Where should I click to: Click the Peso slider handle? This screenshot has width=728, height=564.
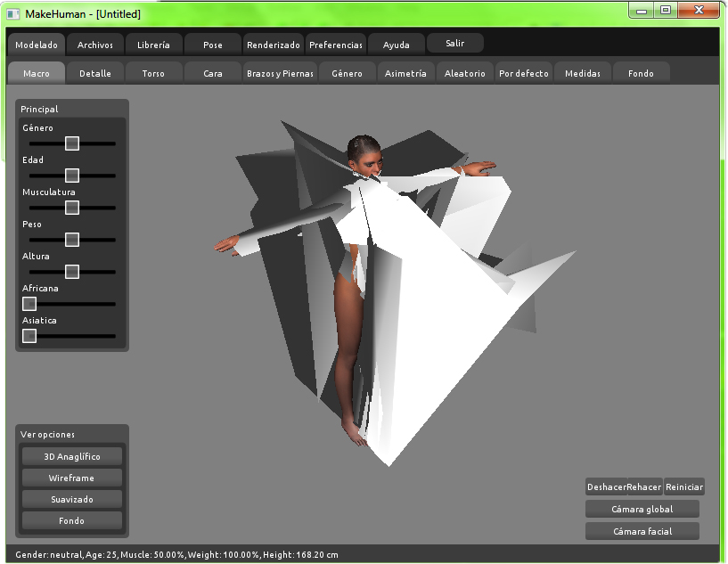click(x=72, y=240)
